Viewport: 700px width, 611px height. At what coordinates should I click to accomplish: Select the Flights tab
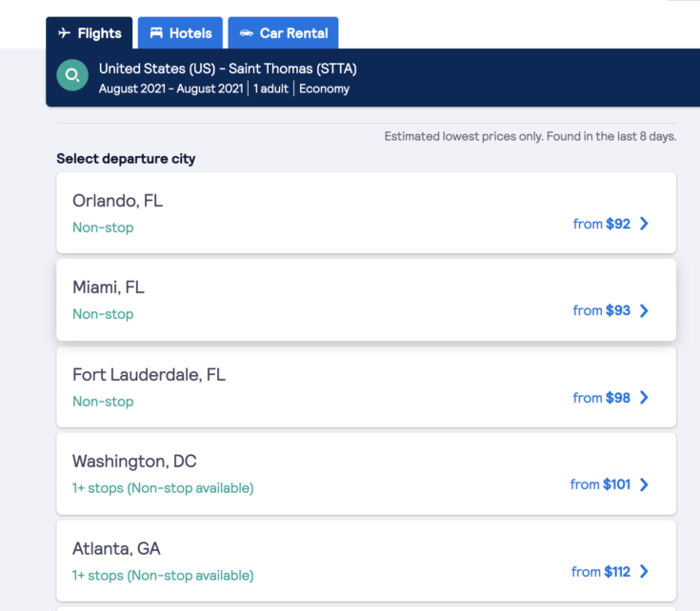(90, 33)
